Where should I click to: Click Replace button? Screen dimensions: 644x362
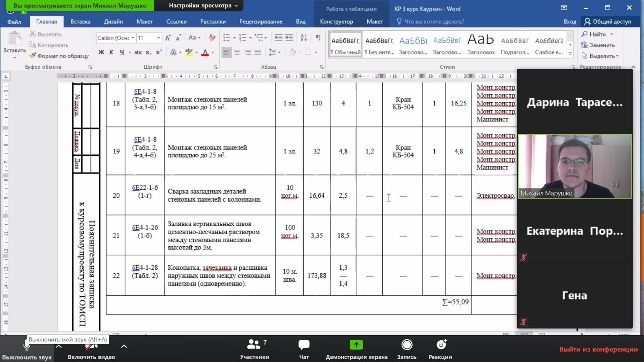tap(598, 45)
